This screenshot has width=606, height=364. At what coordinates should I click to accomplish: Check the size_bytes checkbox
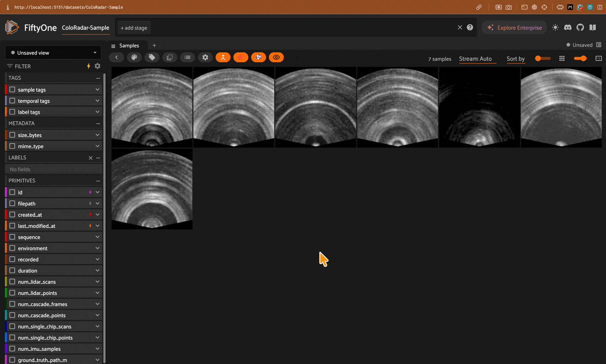coord(12,135)
